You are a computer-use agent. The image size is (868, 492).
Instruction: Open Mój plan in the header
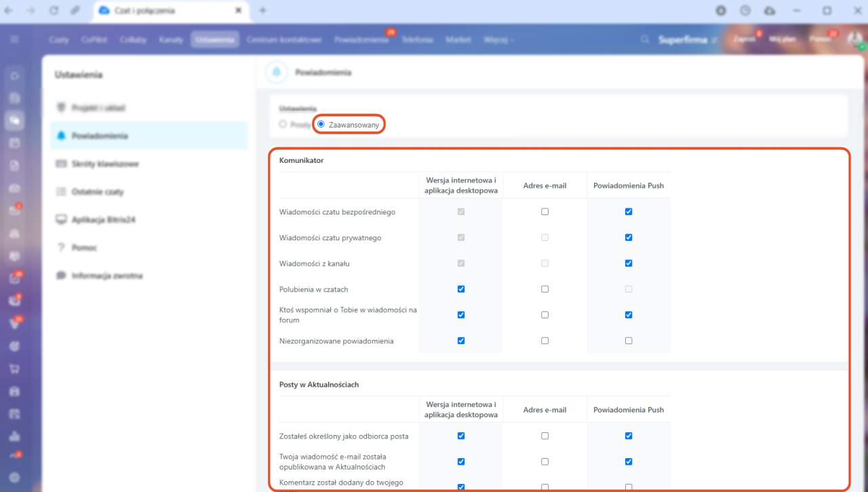781,39
